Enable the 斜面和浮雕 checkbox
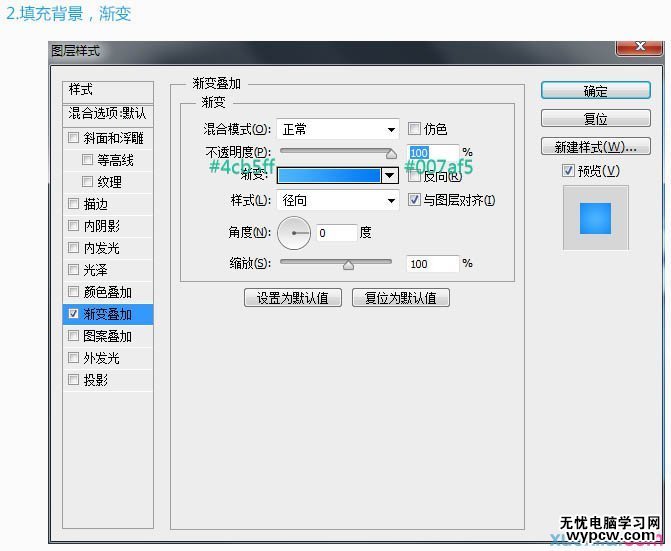This screenshot has width=671, height=551. click(x=74, y=137)
